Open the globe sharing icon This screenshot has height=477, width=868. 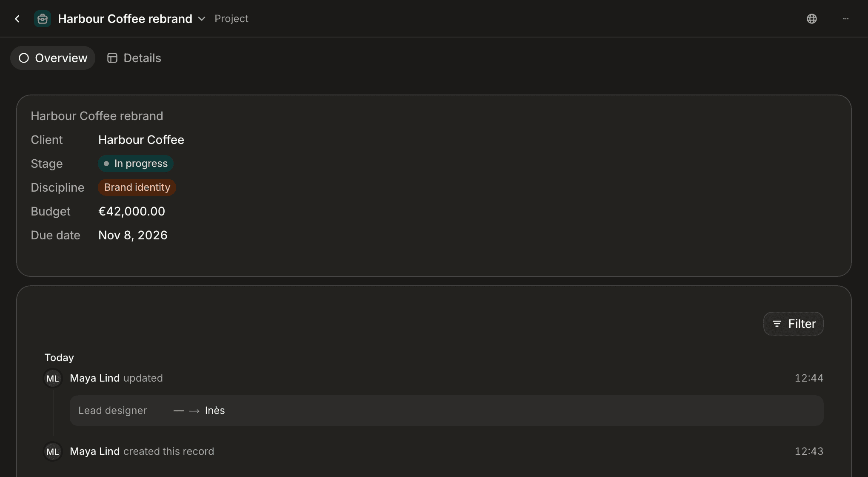(812, 19)
